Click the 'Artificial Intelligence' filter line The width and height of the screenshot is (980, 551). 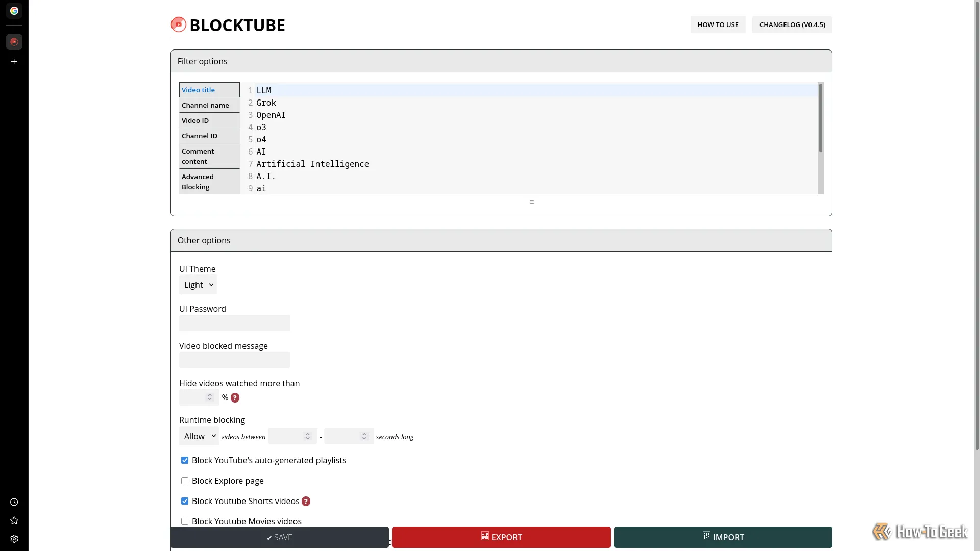pos(536,164)
